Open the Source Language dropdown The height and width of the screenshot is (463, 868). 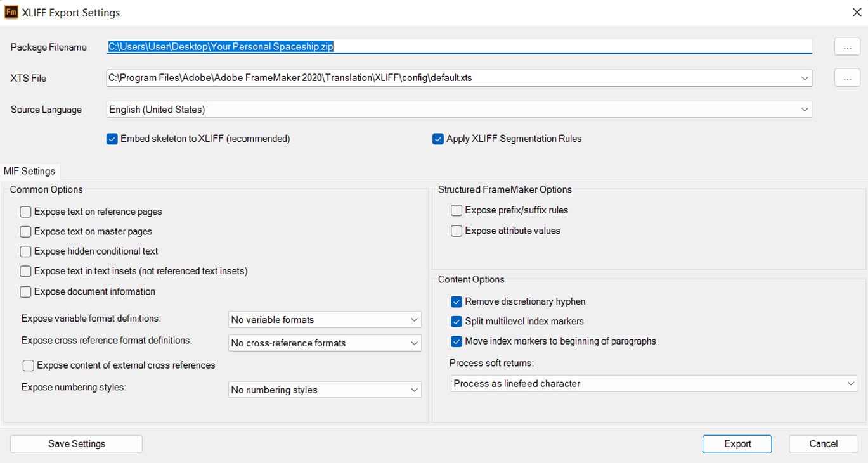coord(805,109)
